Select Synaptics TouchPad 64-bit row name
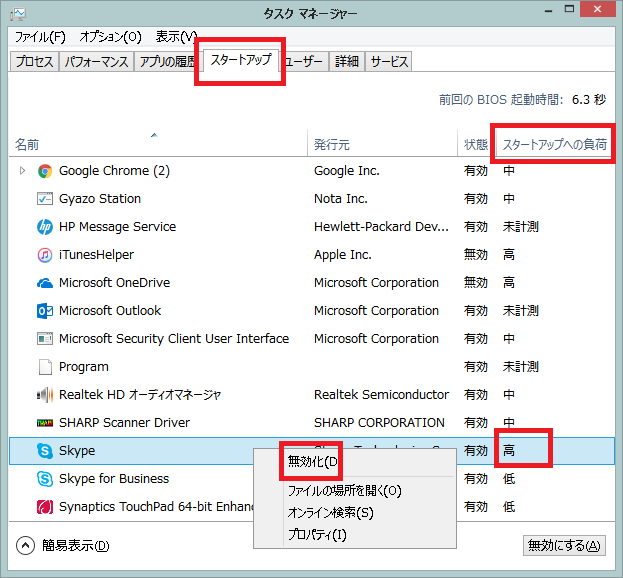623x578 pixels. point(156,507)
